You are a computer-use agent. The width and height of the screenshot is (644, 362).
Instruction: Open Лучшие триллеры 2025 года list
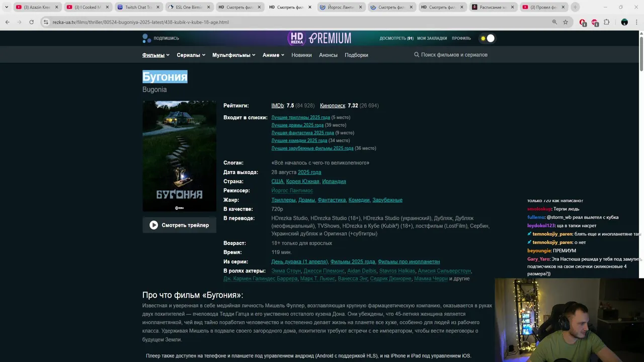click(x=300, y=118)
